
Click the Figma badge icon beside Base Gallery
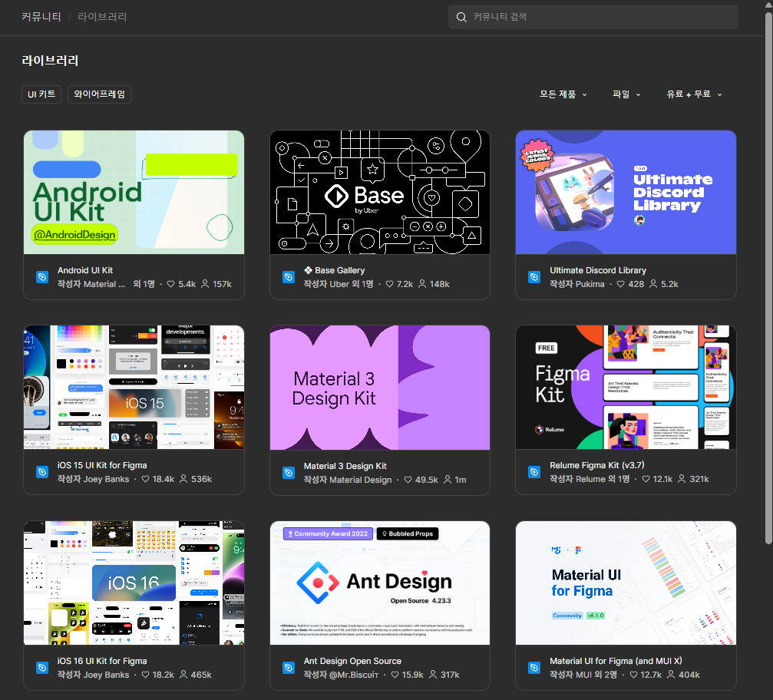(289, 277)
